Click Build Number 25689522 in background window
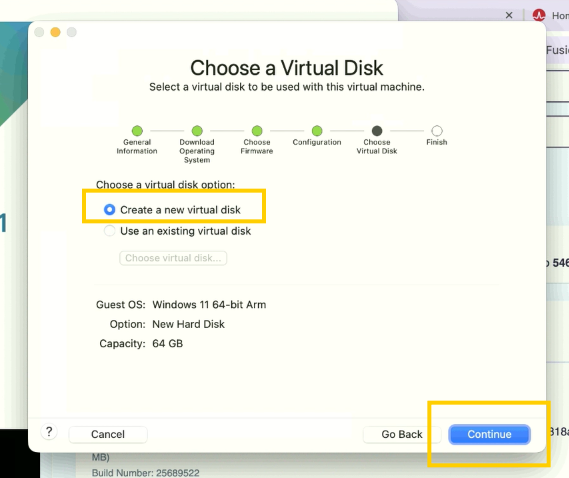This screenshot has height=478, width=569. coord(146,473)
